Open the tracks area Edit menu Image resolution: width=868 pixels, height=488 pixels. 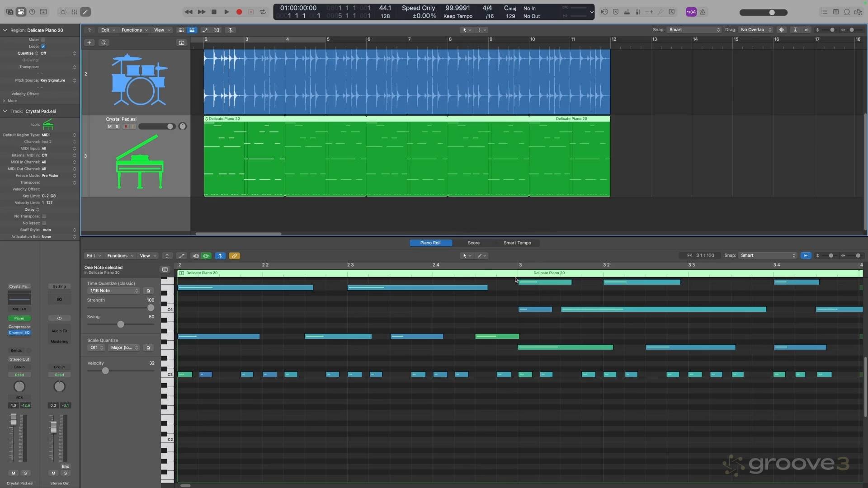(x=108, y=30)
